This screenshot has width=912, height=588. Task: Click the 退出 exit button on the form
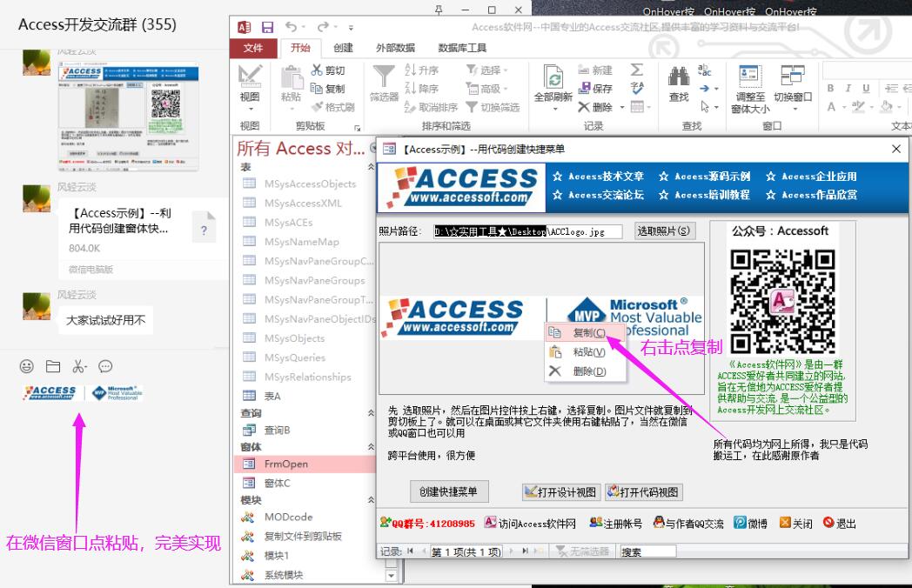pos(839,524)
